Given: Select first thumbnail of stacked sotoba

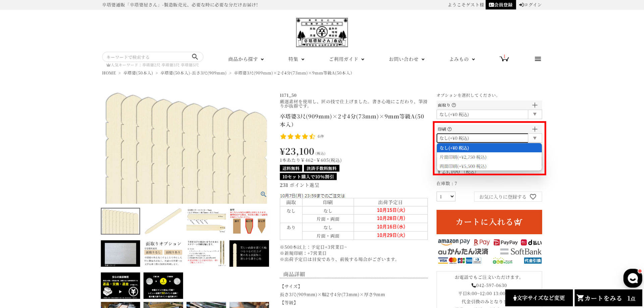Looking at the screenshot, I should coord(120,221).
